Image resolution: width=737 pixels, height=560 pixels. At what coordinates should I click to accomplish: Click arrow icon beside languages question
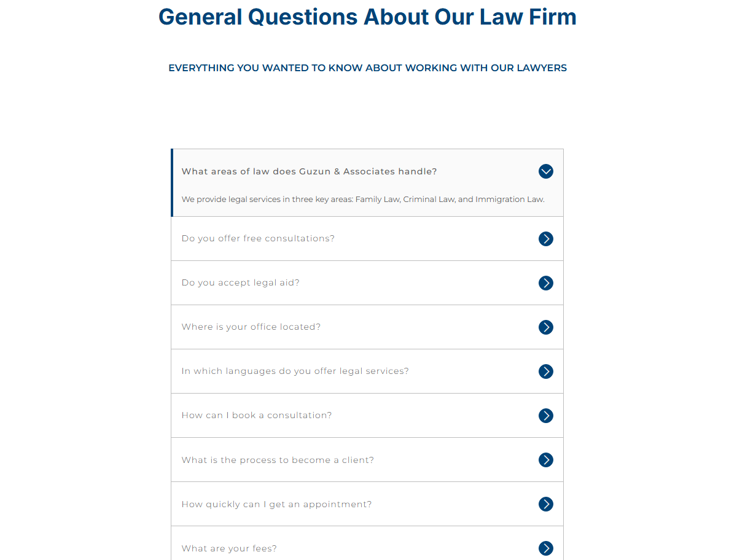[546, 371]
